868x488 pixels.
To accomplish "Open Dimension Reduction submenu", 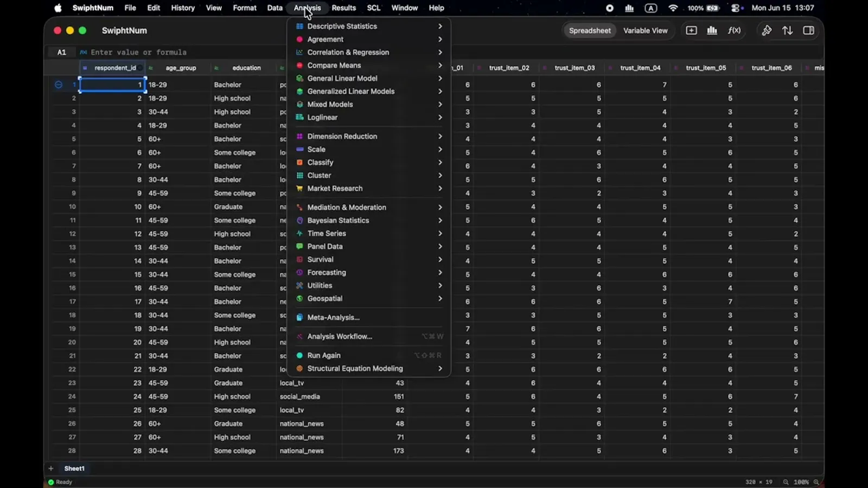I will (369, 136).
